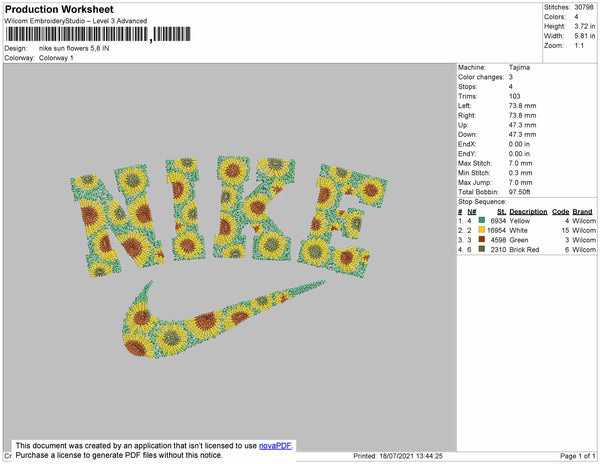
Task: Click the Trims value 103
Action: tap(514, 96)
